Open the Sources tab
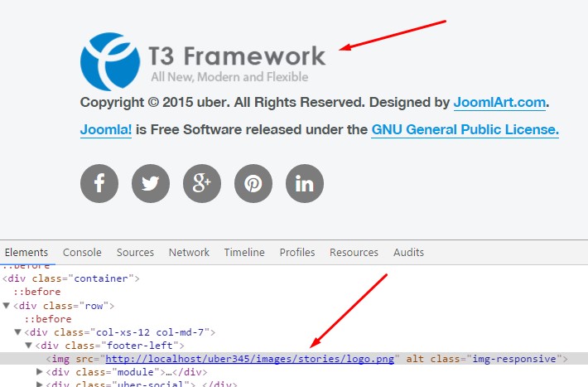Image resolution: width=588 pixels, height=387 pixels. coord(135,252)
